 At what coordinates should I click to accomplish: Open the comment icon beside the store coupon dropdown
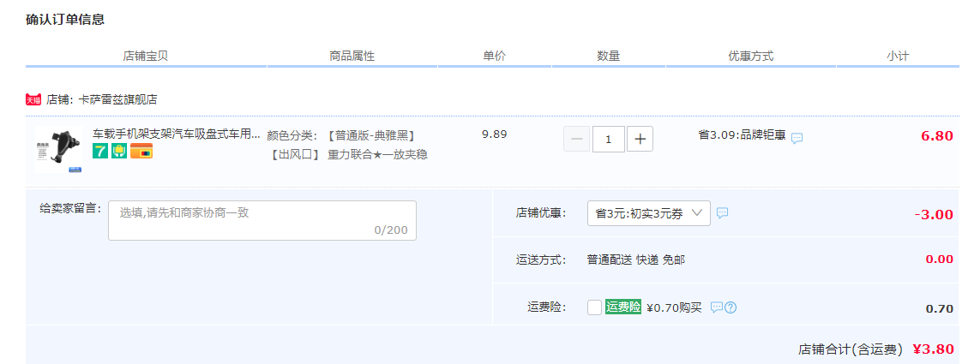722,213
